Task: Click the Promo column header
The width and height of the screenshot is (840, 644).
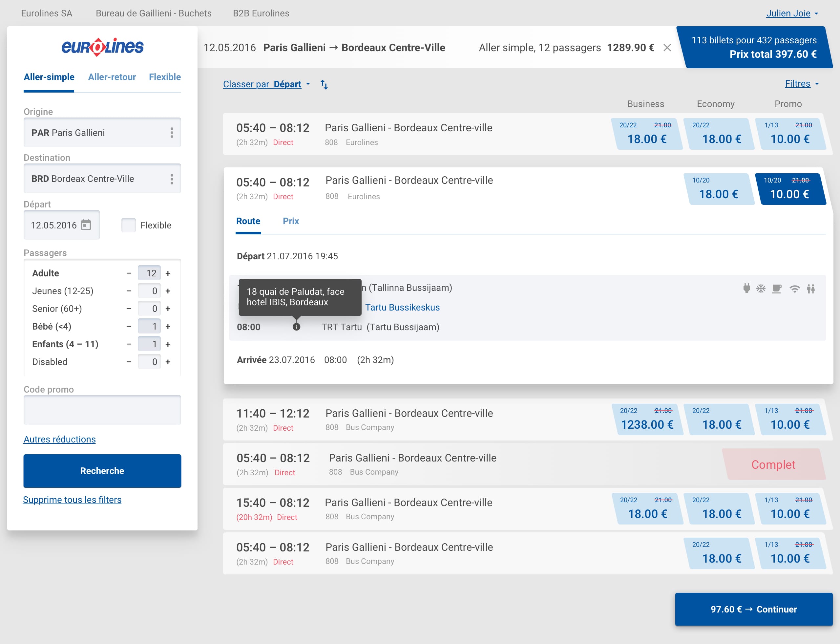Action: coord(788,104)
